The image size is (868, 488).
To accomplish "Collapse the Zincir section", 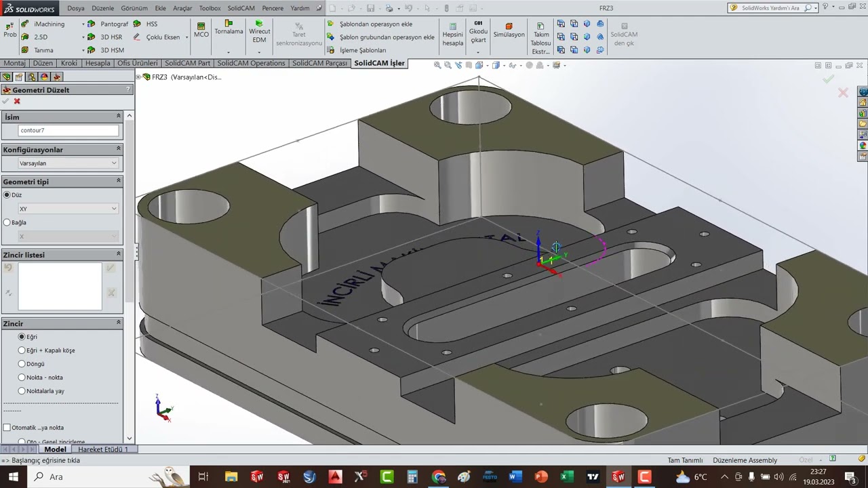I will (x=119, y=323).
